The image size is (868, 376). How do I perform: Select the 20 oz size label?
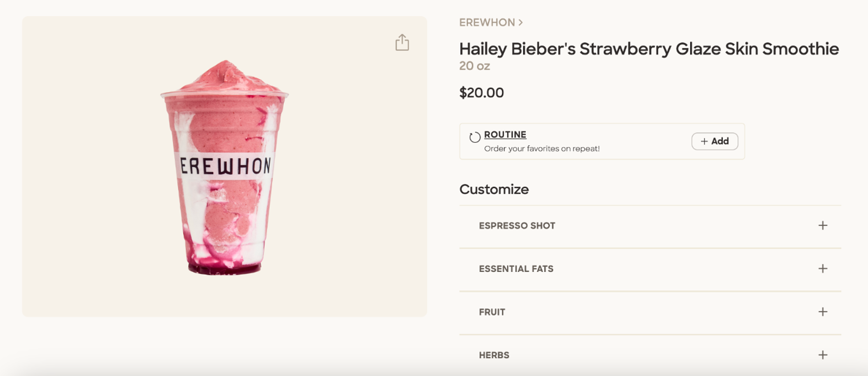pyautogui.click(x=474, y=66)
